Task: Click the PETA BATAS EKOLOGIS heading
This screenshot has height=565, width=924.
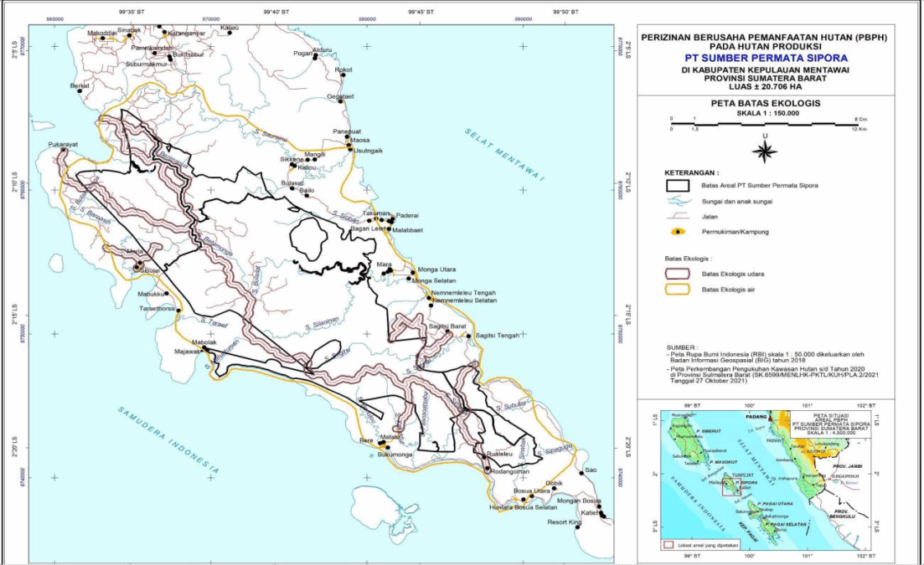Action: coord(764,102)
